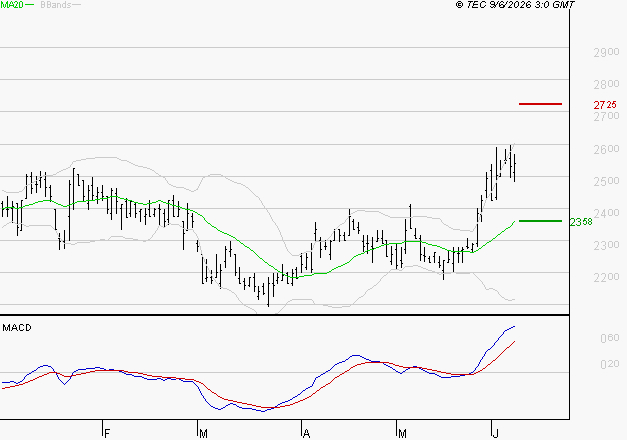
Task: Click the J month marker
Action: click(x=496, y=433)
